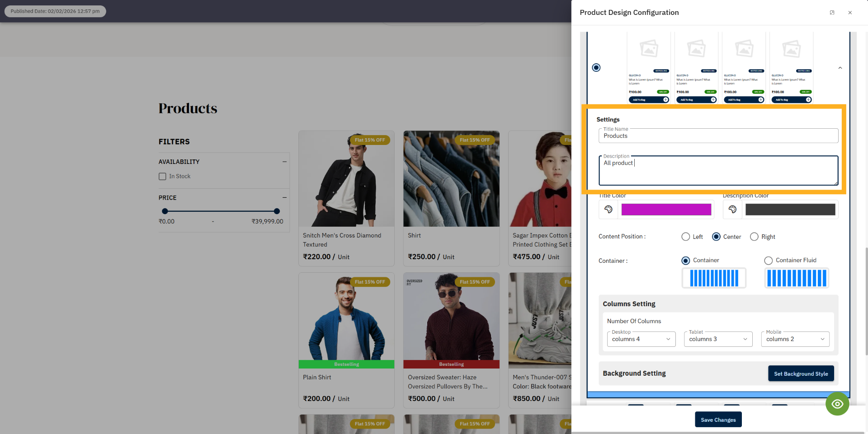Choose the Container Fluid radio option
This screenshot has height=434, width=868.
(x=768, y=261)
